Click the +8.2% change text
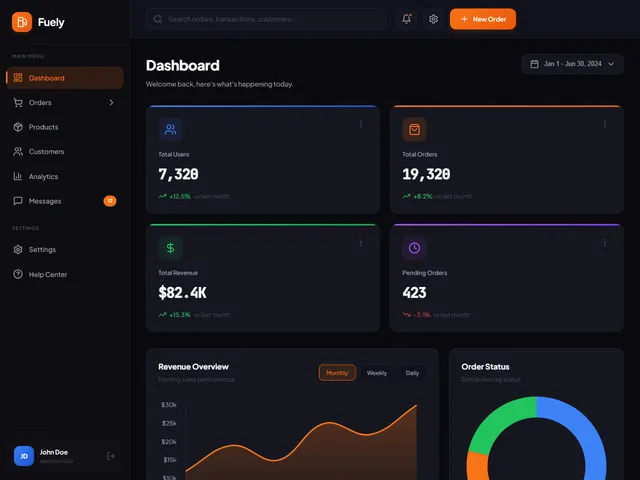Screen dimensions: 640x480 (423, 196)
